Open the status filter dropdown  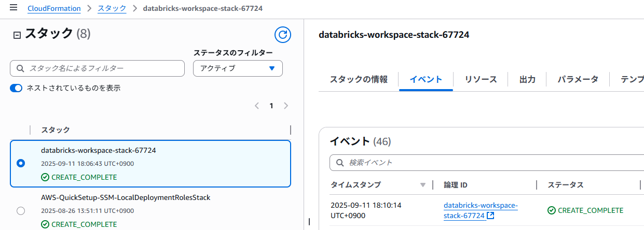click(x=238, y=68)
